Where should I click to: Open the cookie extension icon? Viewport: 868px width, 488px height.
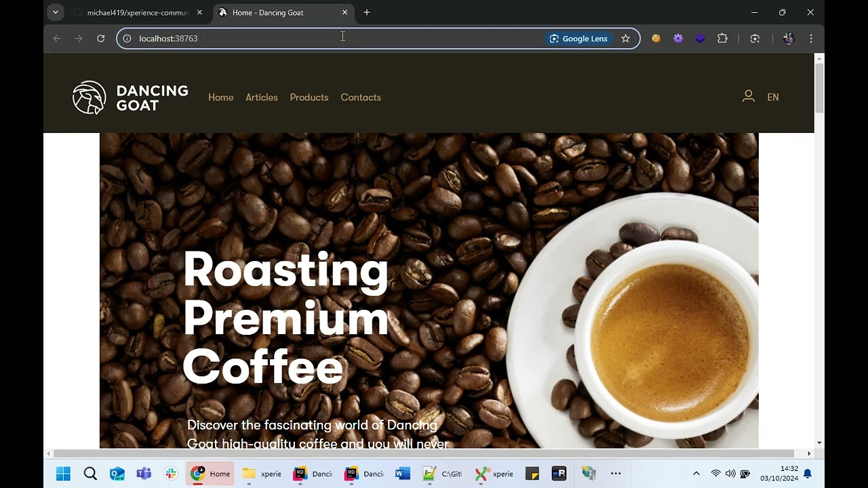656,39
